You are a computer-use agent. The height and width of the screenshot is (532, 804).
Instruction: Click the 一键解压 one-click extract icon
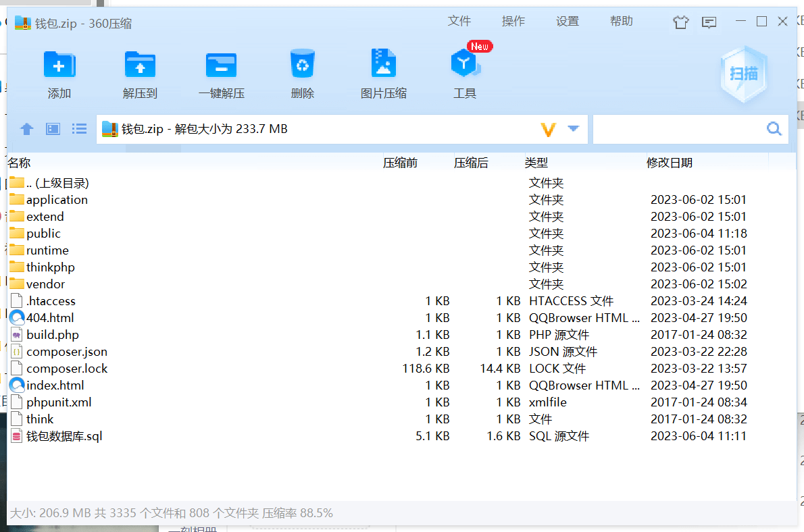(x=221, y=66)
